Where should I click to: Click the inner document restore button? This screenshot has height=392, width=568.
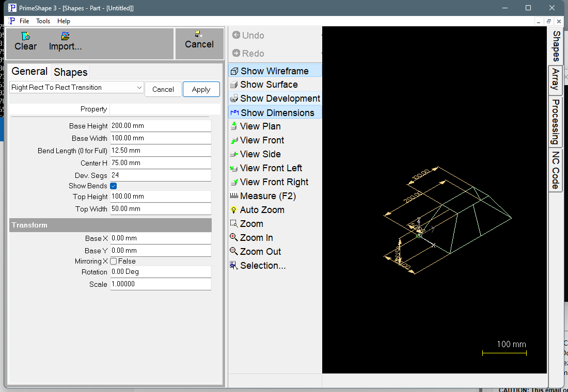(549, 21)
